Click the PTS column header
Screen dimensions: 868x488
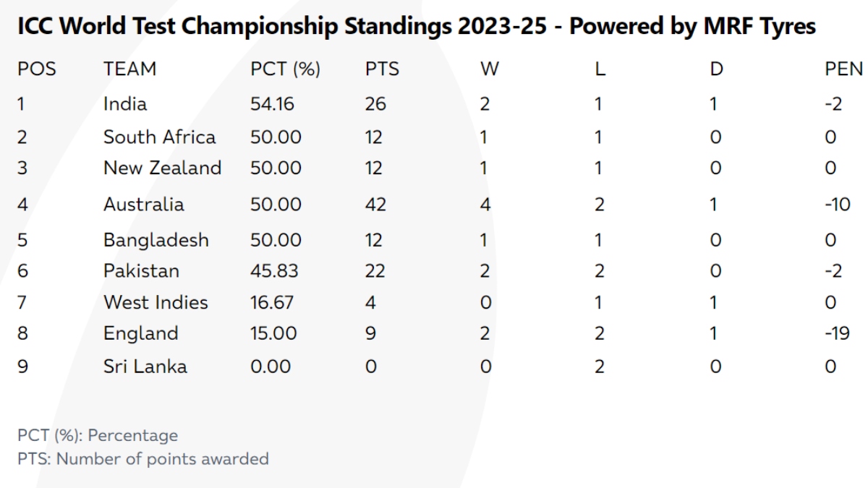coord(382,69)
